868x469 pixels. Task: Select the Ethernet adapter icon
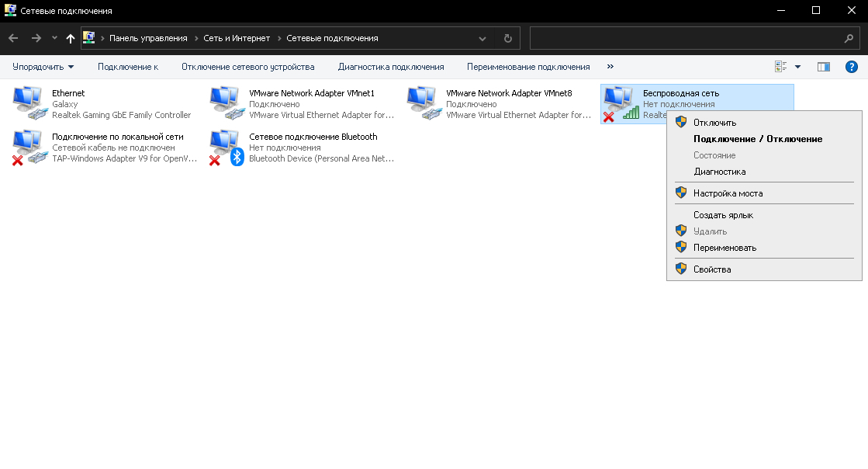point(30,103)
